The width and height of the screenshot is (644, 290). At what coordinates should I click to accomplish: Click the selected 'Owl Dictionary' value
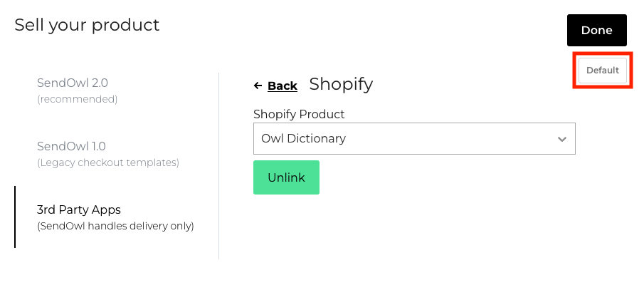click(x=304, y=139)
